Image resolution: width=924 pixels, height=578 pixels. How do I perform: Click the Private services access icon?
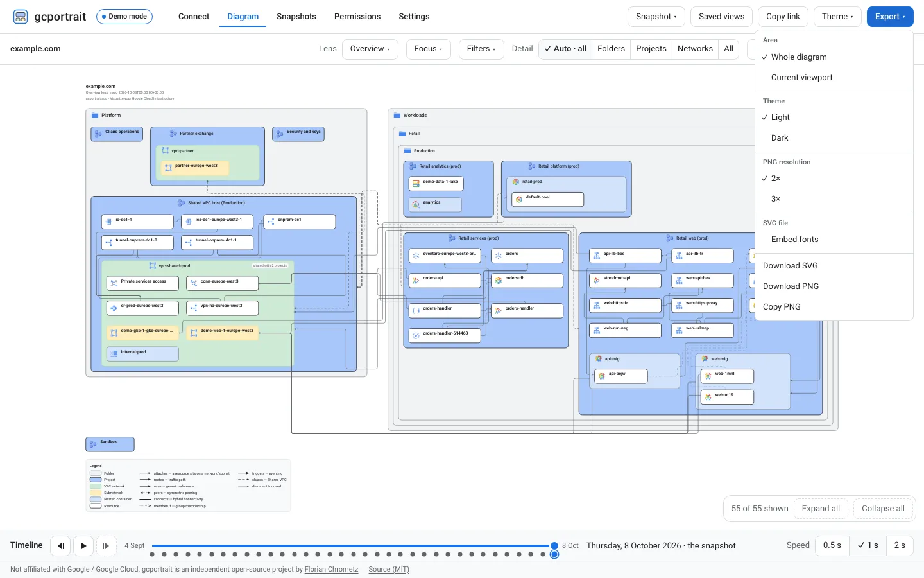pos(114,283)
